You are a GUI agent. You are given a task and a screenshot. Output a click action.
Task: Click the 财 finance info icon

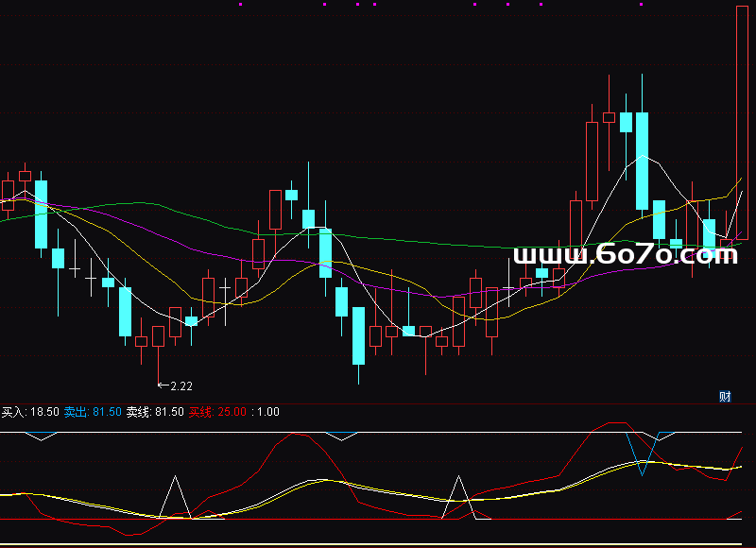coord(725,396)
